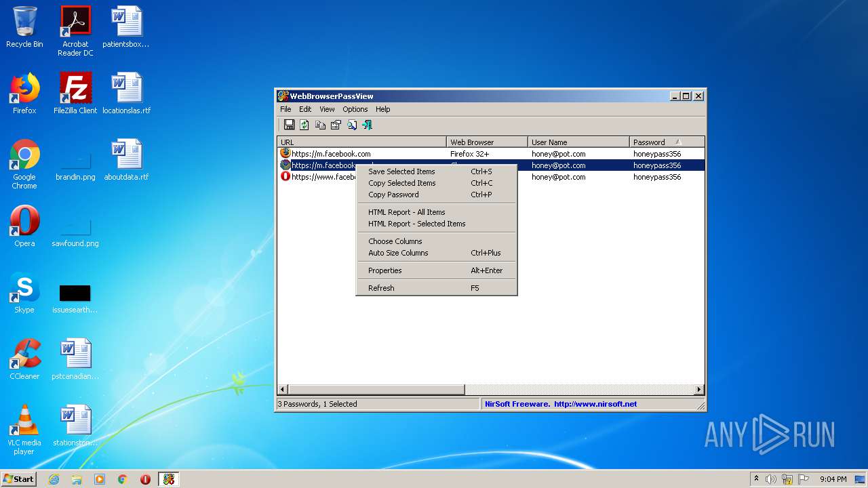The width and height of the screenshot is (868, 488).
Task: Select the CCleaner desktop shortcut
Action: (24, 360)
